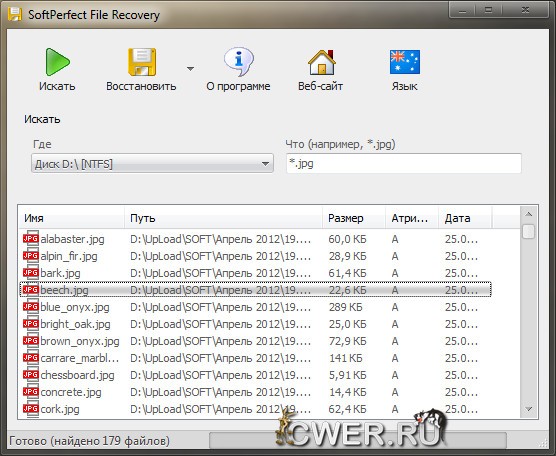Select the JPG icon of bright_oak.jpg

coord(30,324)
